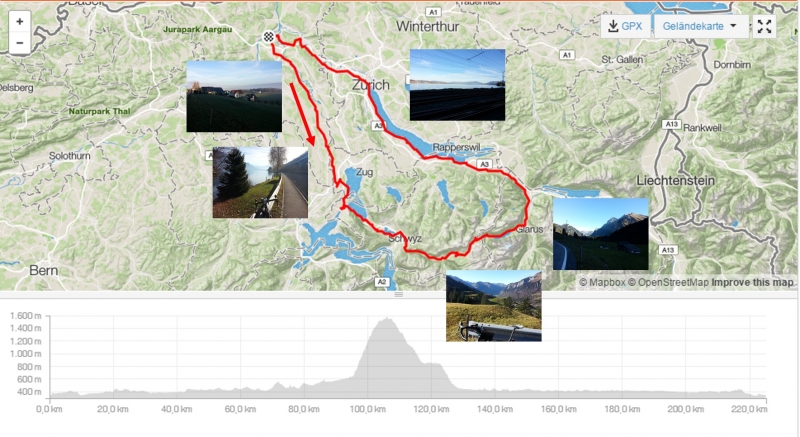
Task: Open the OpenStreetMap attribution link
Action: pyautogui.click(x=668, y=282)
